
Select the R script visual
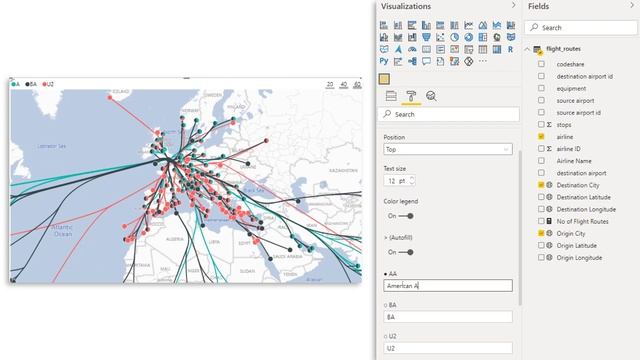coord(511,49)
